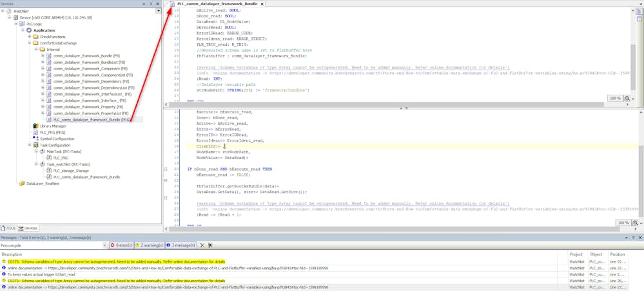Select Device (ctrlX CORE ARM64) node
Image resolution: width=644 pixels, height=302 pixels.
tap(56, 17)
